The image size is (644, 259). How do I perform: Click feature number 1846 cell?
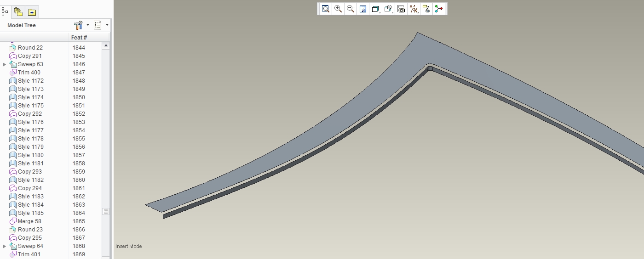(79, 64)
